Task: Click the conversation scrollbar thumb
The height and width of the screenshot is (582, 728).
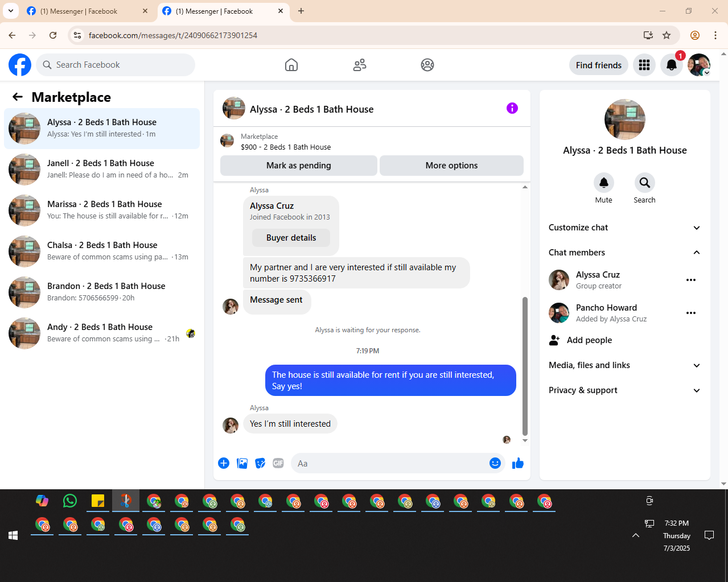Action: (x=525, y=366)
